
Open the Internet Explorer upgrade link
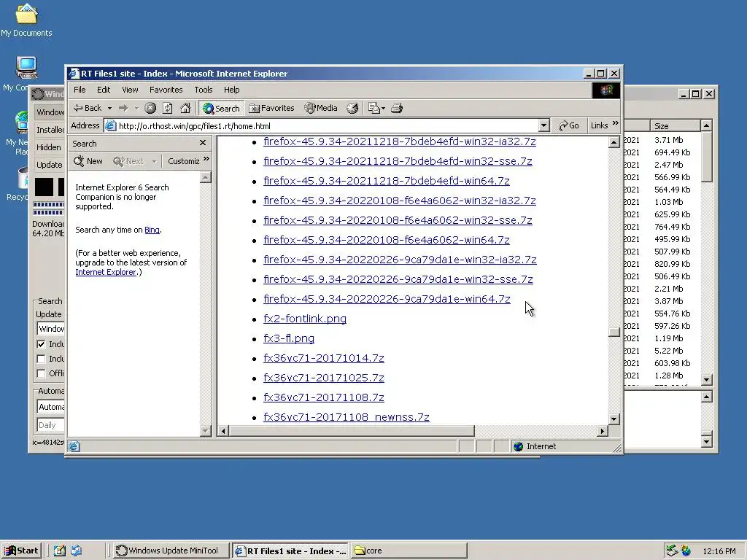tap(106, 272)
